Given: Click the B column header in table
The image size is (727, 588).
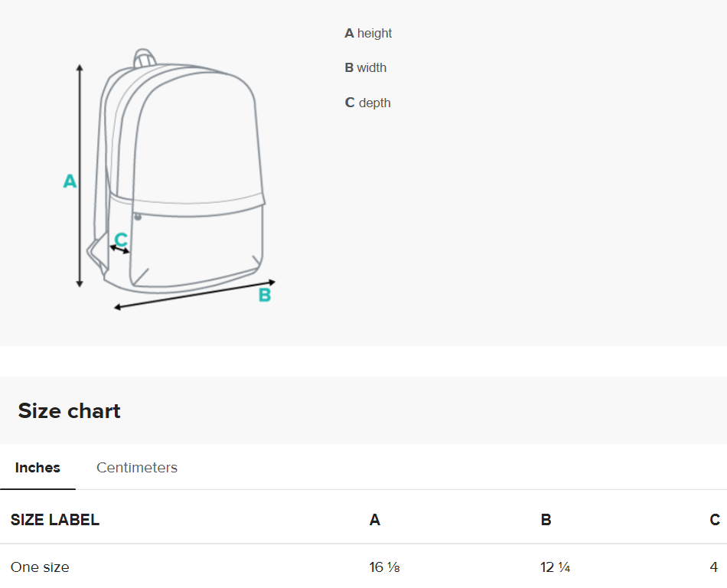Looking at the screenshot, I should [546, 521].
